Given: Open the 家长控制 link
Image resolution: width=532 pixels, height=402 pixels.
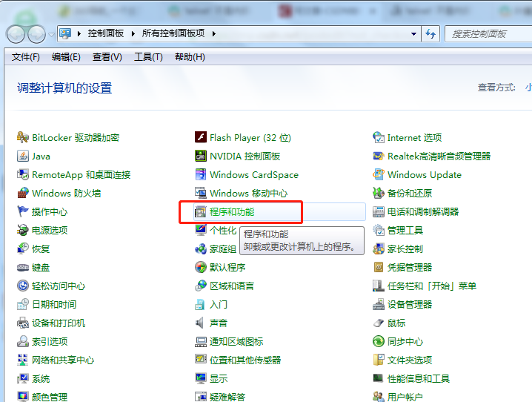Looking at the screenshot, I should 405,249.
